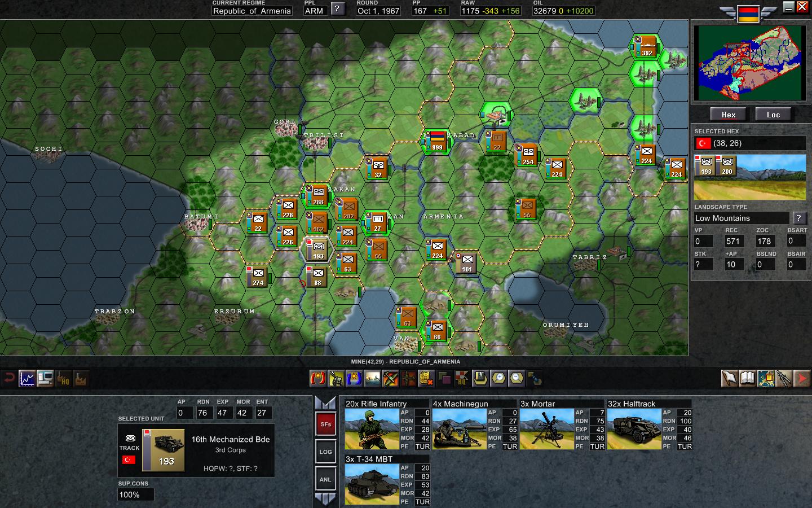Click the Halftrack subformation picture
The image size is (812, 508).
pyautogui.click(x=634, y=429)
